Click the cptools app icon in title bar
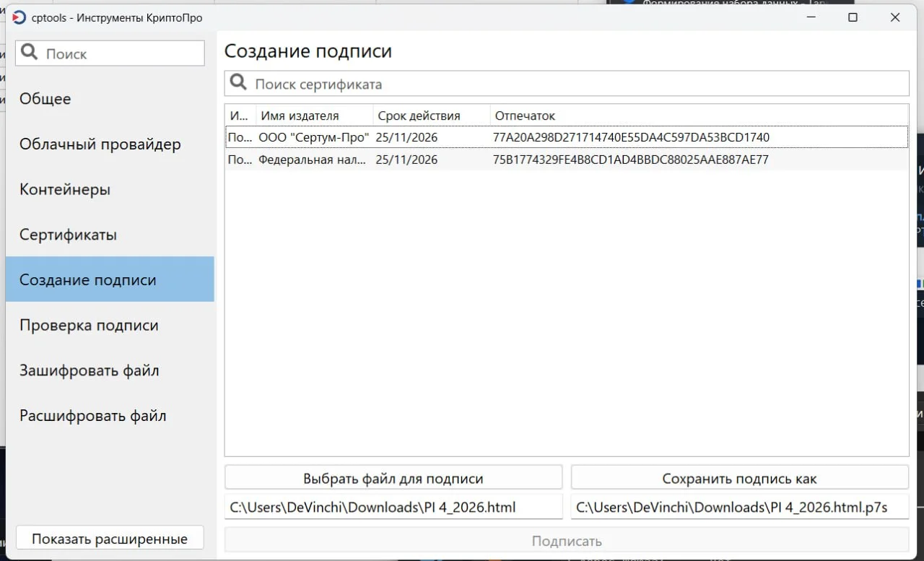The width and height of the screenshot is (924, 561). pos(19,17)
